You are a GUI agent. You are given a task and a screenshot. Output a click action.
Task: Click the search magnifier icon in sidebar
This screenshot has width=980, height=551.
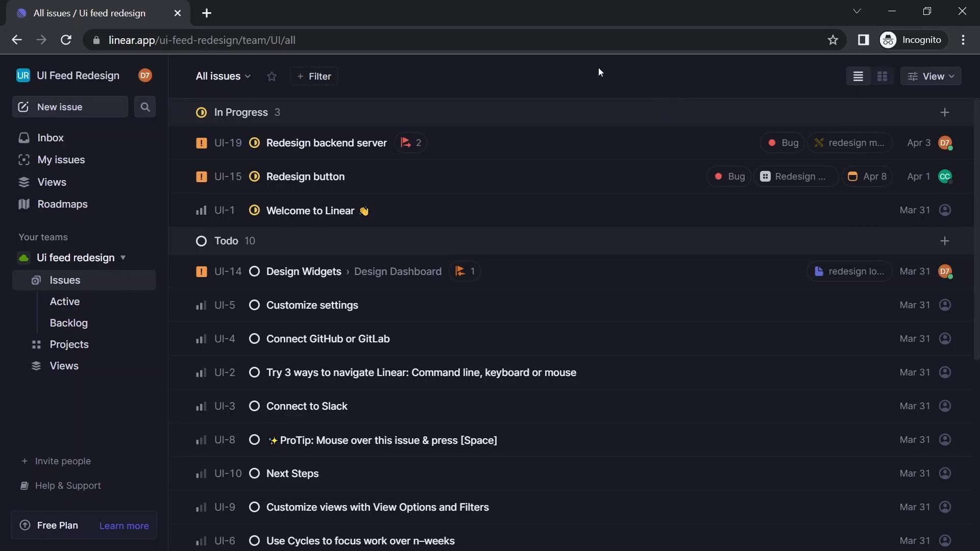click(145, 107)
